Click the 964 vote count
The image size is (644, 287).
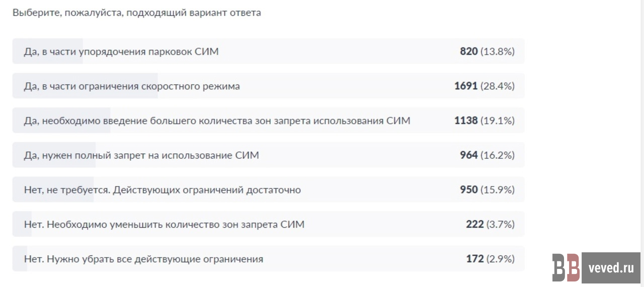coord(468,155)
